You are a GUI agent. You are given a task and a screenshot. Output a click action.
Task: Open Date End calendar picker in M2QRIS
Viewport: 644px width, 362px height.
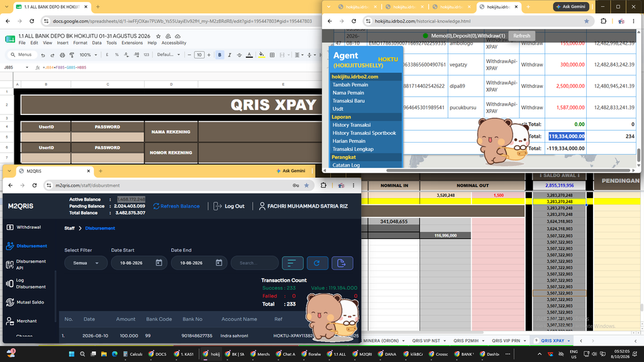click(219, 263)
